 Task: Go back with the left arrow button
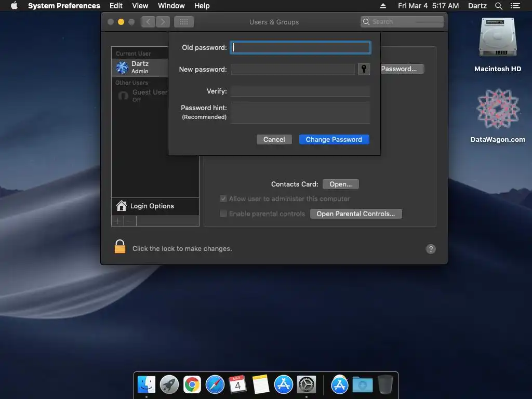point(148,22)
